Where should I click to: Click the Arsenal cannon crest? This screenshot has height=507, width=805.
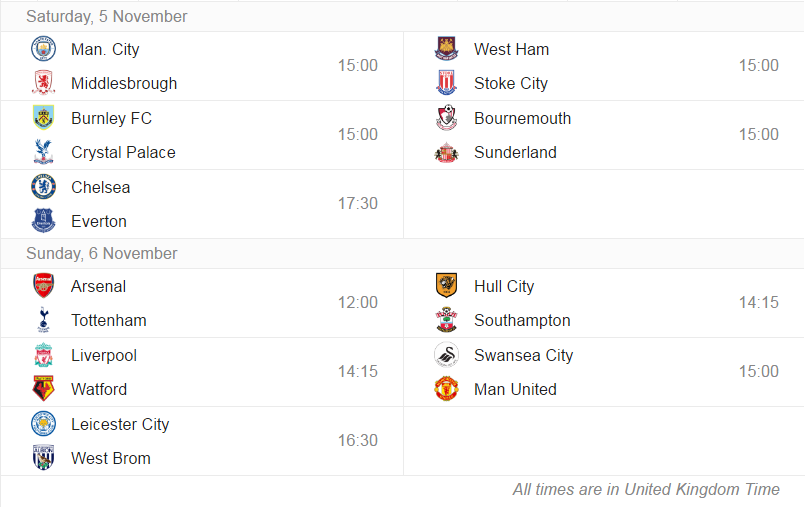point(44,286)
